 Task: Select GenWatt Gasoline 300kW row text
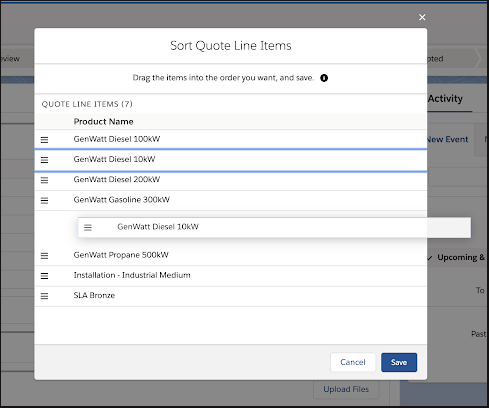pyautogui.click(x=122, y=200)
